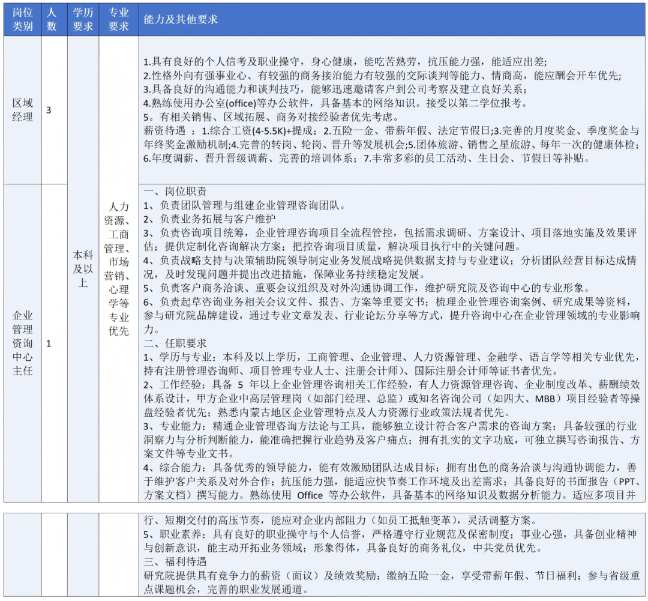The height and width of the screenshot is (601, 648).
Task: Click the line starting 4、综合能力
Action: (391, 467)
